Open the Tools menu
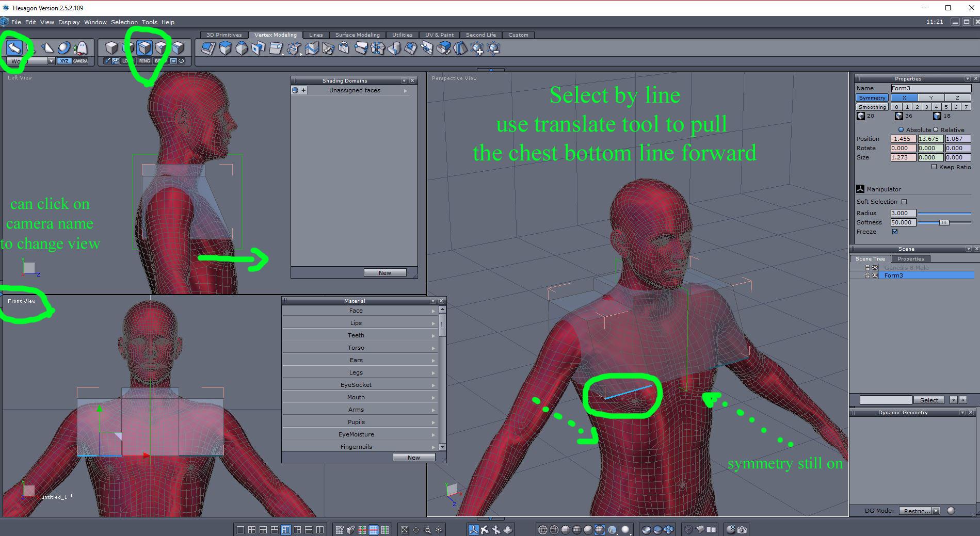Screen dimensions: 980x536 point(150,22)
